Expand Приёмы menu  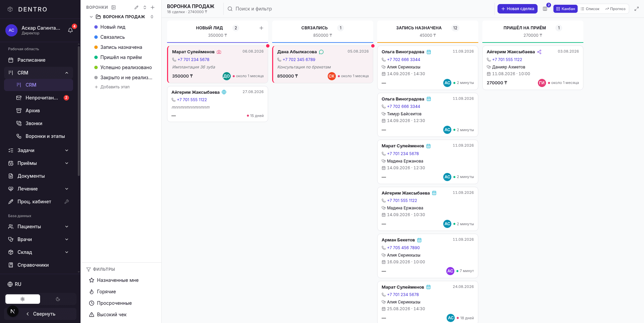coord(38,163)
